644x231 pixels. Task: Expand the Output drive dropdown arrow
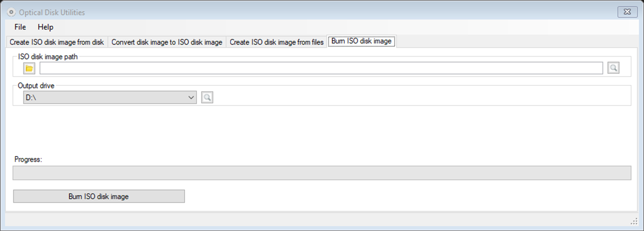tap(191, 97)
